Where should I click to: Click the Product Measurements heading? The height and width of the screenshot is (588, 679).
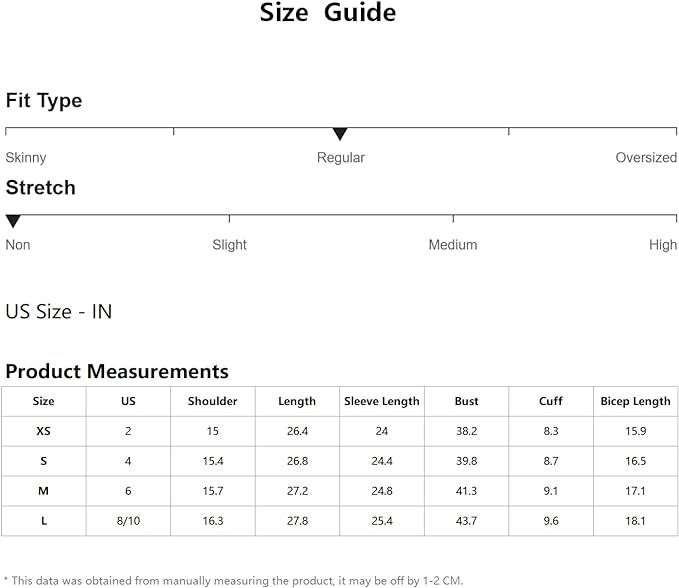pos(117,372)
